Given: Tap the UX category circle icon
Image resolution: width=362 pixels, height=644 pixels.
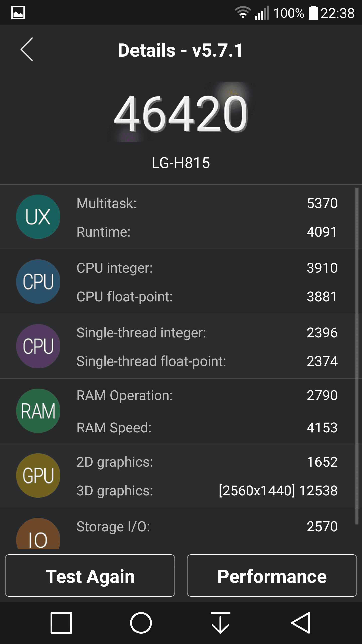Looking at the screenshot, I should (x=38, y=217).
